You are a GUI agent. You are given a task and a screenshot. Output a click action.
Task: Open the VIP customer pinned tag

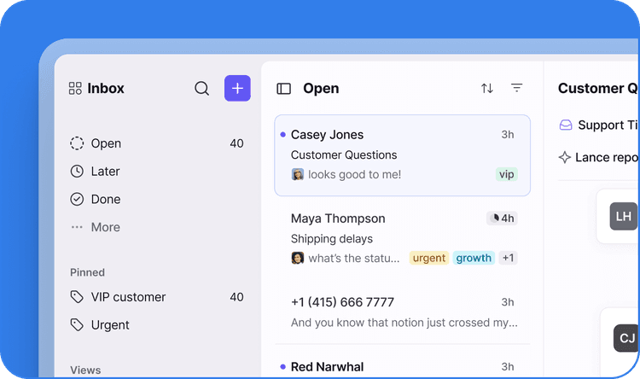157,297
